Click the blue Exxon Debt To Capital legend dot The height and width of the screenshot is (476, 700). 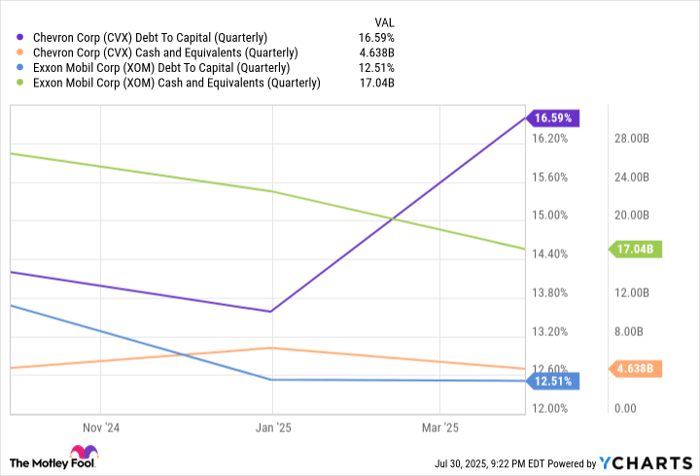pos(20,68)
